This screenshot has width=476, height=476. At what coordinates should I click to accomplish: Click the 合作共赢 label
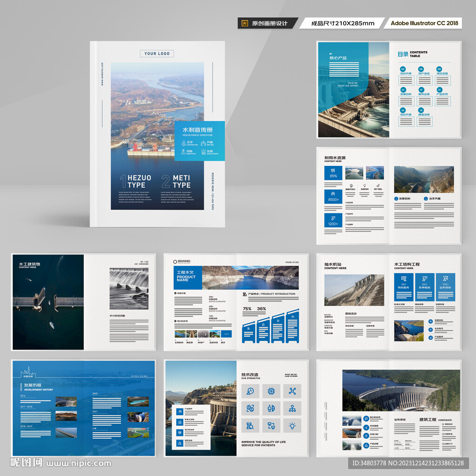coord(435,198)
